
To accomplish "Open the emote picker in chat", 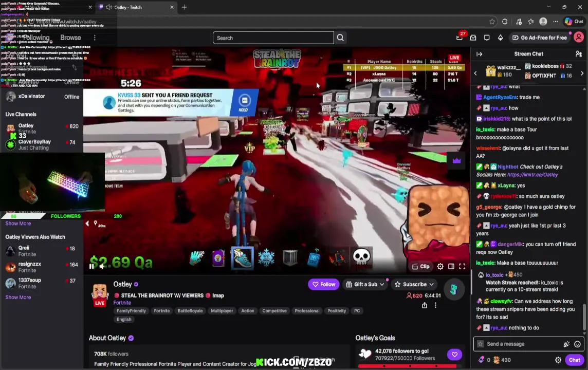I will [x=578, y=344].
